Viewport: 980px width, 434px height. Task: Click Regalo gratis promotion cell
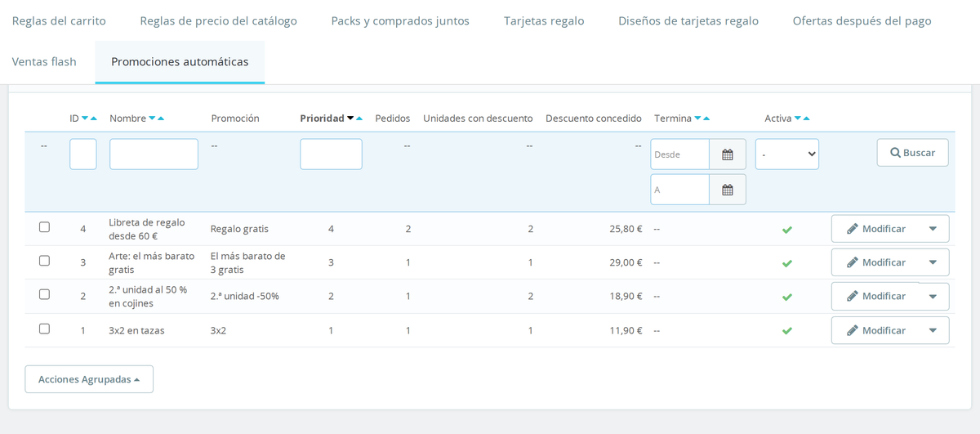[239, 229]
